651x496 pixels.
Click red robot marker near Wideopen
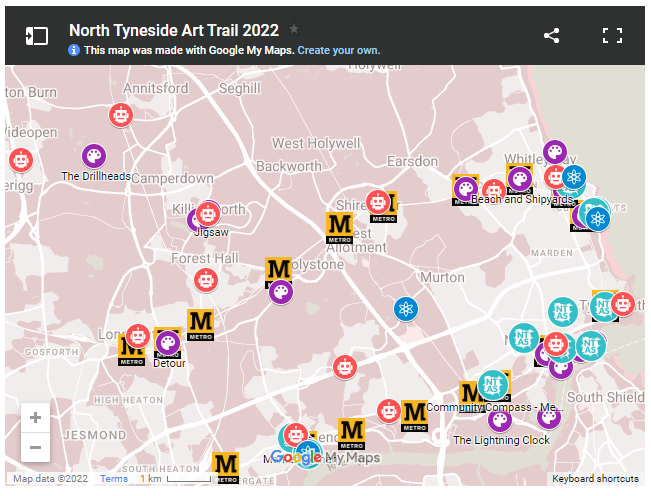(21, 160)
